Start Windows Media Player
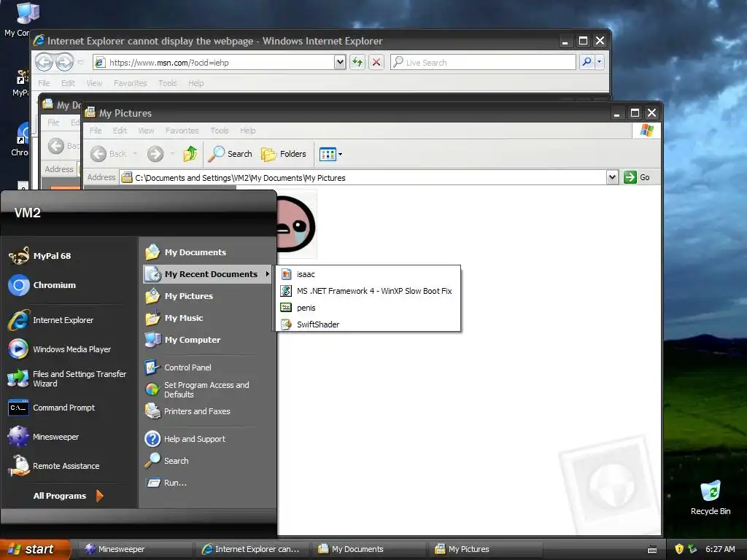 point(59,349)
